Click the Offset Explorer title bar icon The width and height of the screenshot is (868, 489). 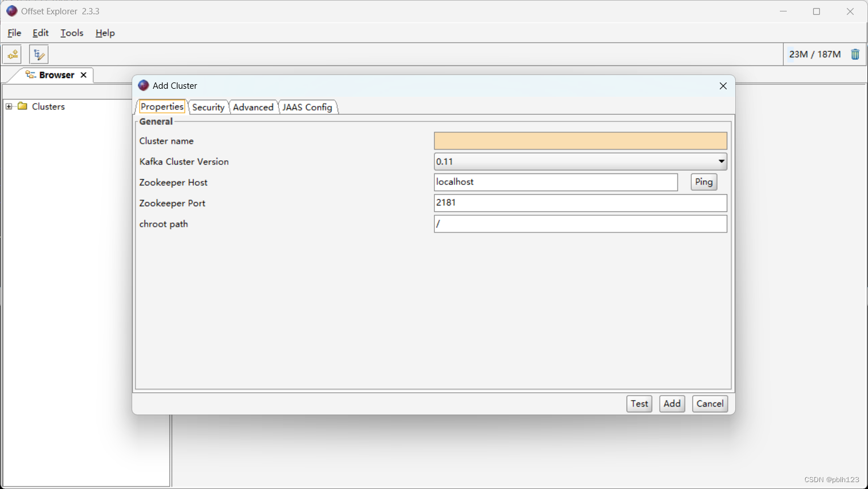point(12,11)
